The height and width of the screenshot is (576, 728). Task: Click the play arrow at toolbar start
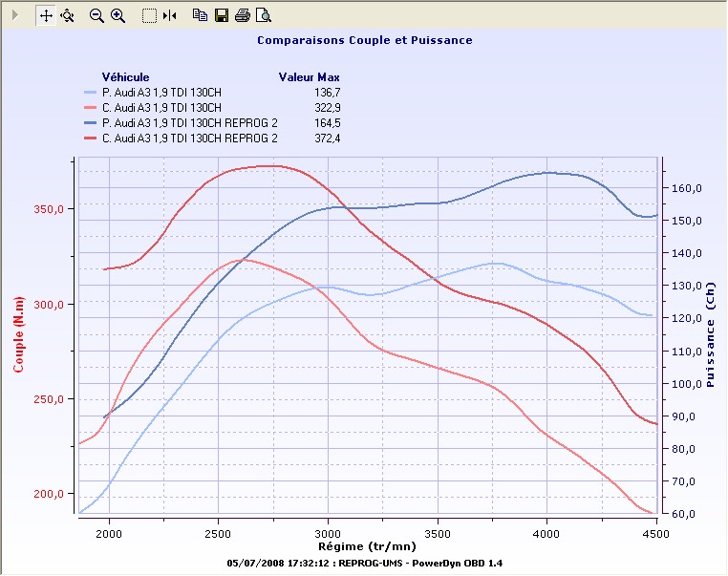13,15
